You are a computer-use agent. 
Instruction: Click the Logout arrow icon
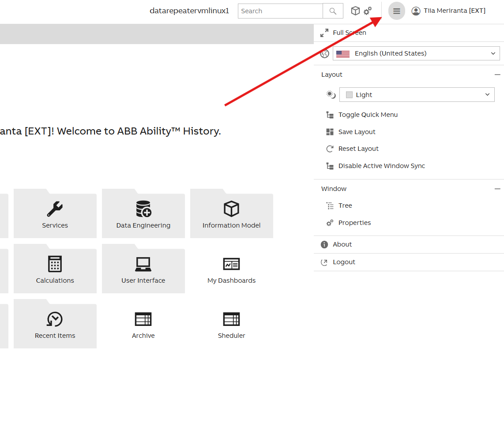pyautogui.click(x=324, y=262)
